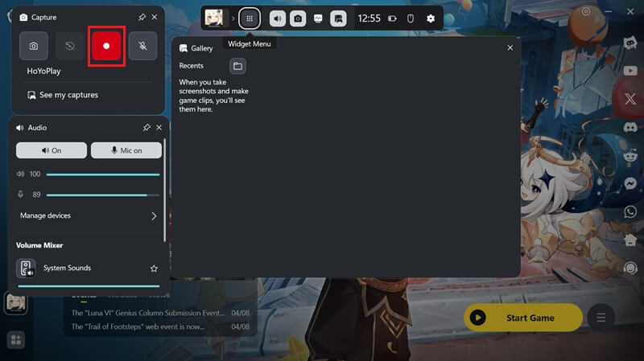Open the top HoYoLAB icon in sidebar
The height and width of the screenshot is (361, 644).
[x=630, y=43]
